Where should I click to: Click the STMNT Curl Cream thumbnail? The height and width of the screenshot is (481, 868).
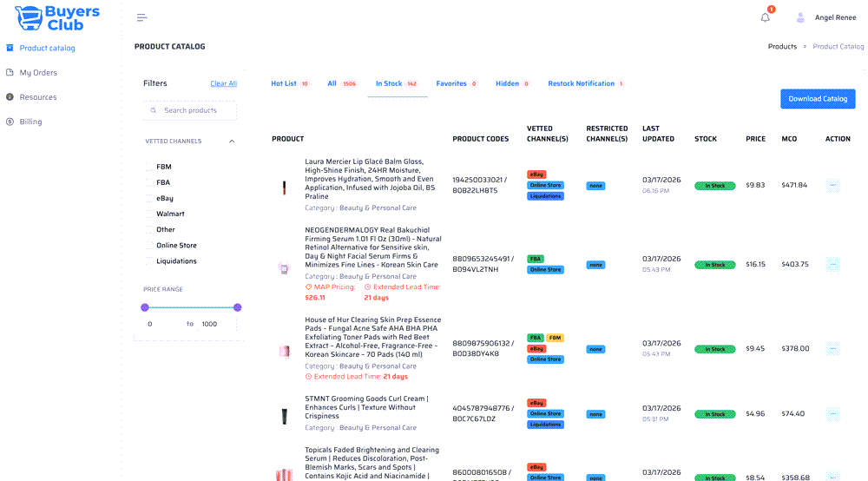[285, 416]
